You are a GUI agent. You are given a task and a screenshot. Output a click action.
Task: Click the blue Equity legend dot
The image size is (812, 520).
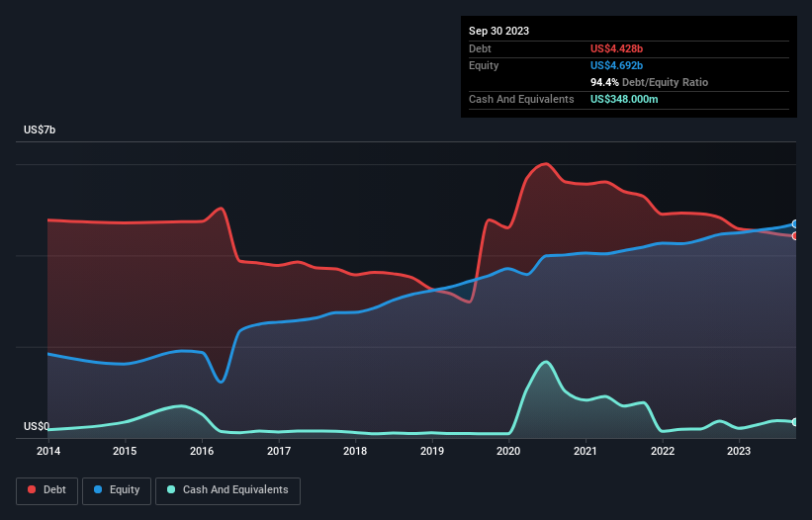[x=98, y=489]
